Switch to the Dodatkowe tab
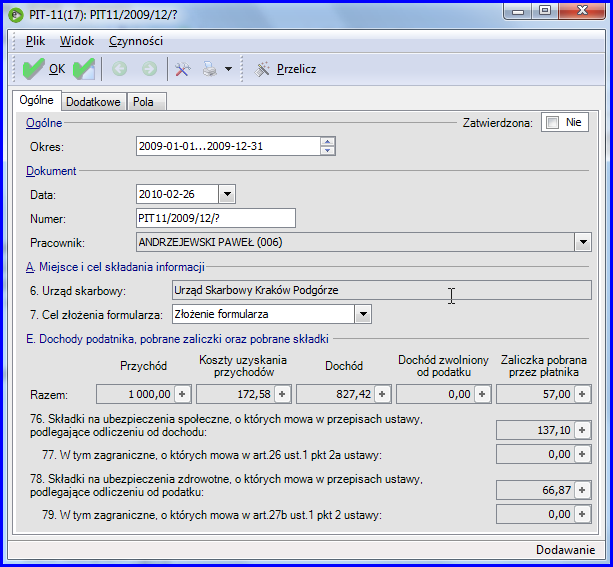The image size is (613, 567). 93,102
